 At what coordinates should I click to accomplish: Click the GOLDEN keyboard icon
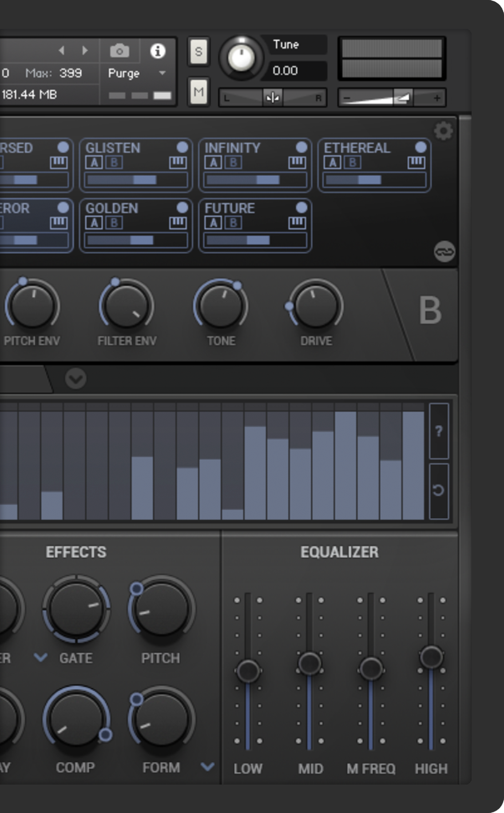click(178, 223)
